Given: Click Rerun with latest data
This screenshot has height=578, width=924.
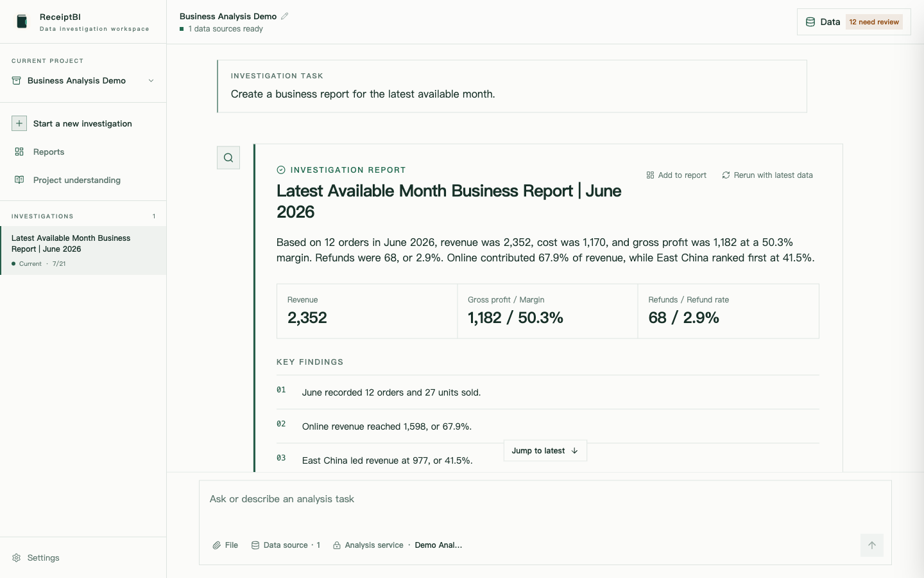Looking at the screenshot, I should (767, 175).
